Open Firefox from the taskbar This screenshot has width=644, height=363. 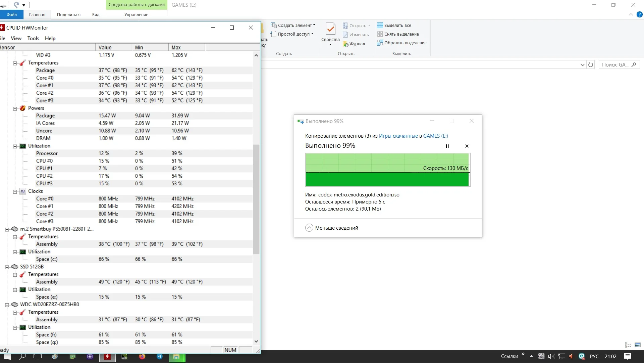point(142,357)
